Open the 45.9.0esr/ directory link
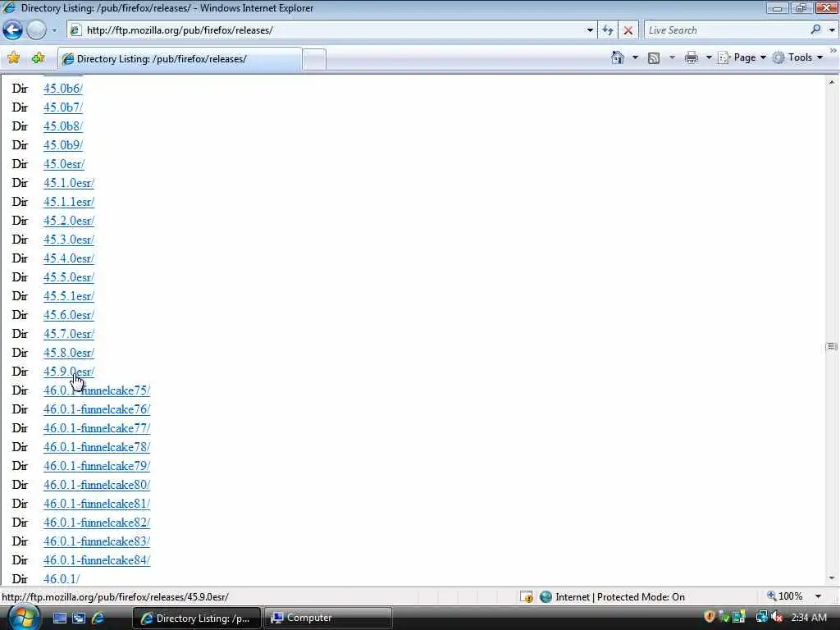Viewport: 840px width, 630px height. point(69,372)
